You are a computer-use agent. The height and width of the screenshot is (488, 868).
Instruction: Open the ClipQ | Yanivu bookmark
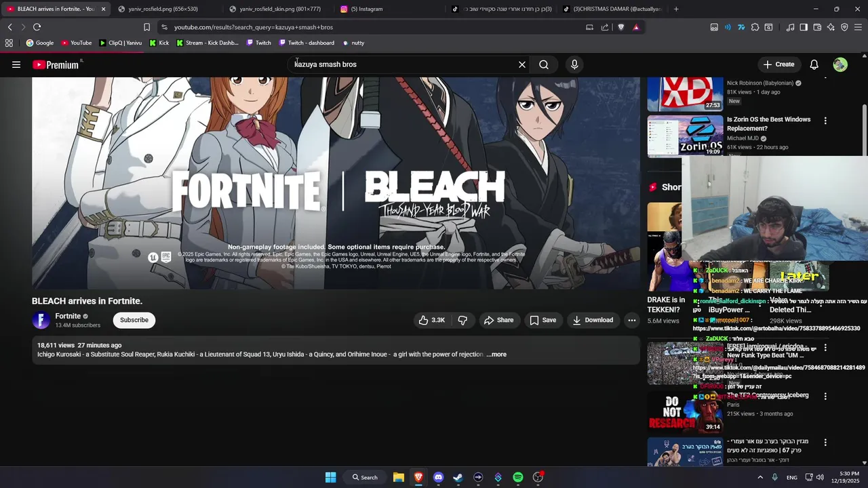pyautogui.click(x=120, y=43)
